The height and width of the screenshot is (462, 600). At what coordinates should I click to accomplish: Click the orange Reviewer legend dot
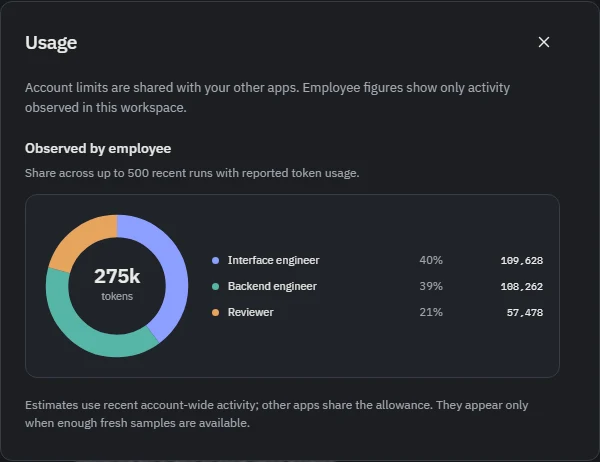215,312
